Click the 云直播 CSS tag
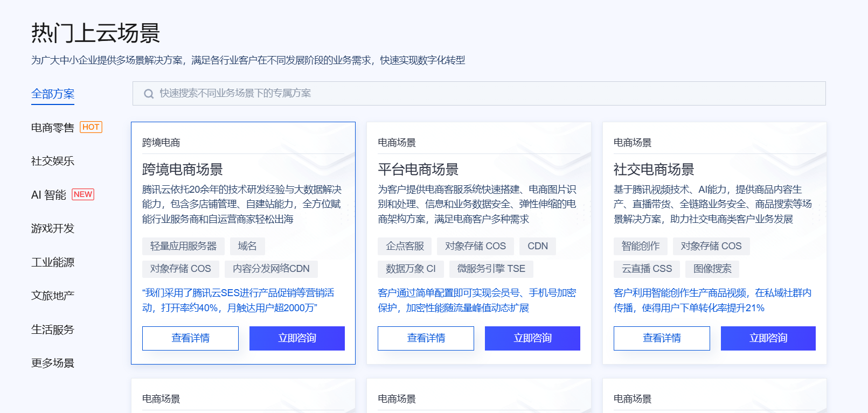 647,269
